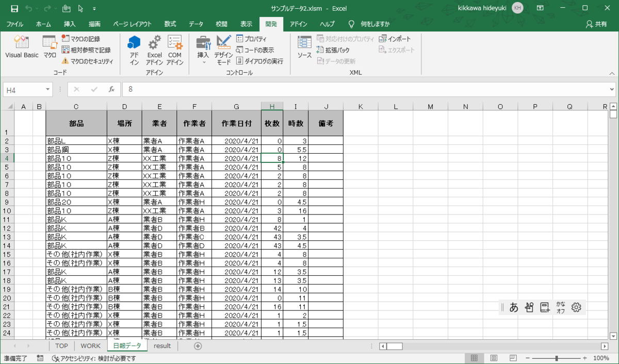Open XML Expansion Packs

tap(333, 50)
